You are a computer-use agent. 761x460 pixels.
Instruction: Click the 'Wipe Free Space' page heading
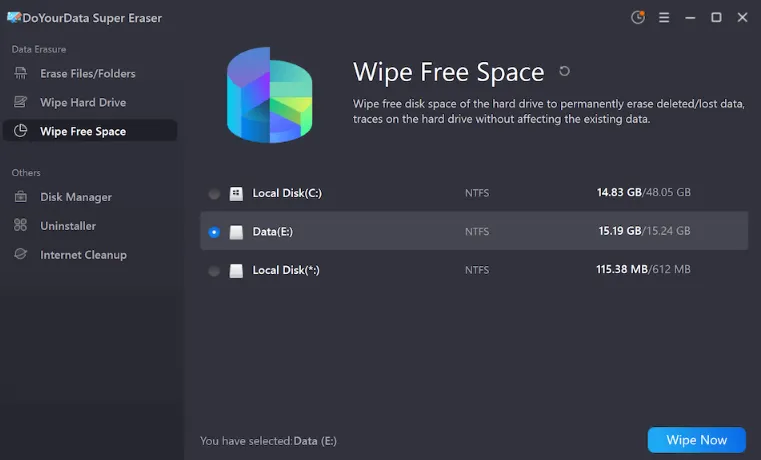[x=448, y=72]
